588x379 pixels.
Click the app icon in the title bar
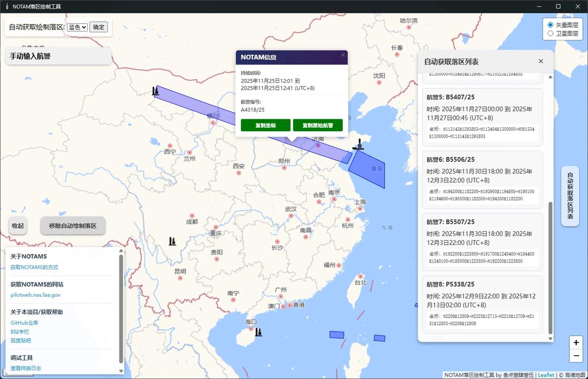[x=7, y=6]
